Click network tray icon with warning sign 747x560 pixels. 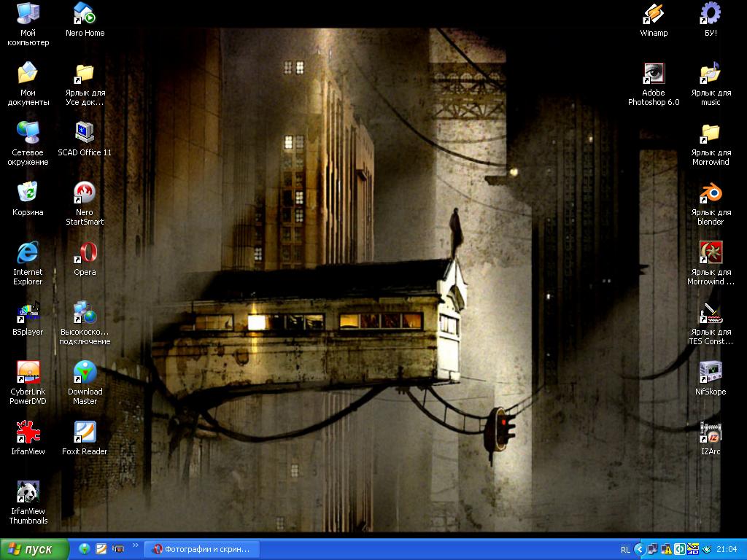pos(666,549)
